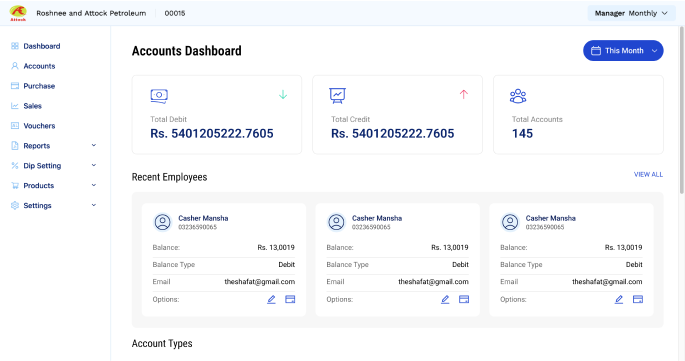The height and width of the screenshot is (361, 685).
Task: Click the calendar icon in This Month button
Action: pyautogui.click(x=596, y=51)
